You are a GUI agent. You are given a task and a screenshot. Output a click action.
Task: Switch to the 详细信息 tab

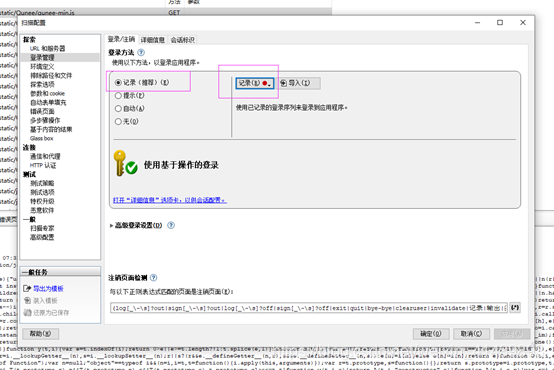pyautogui.click(x=153, y=40)
